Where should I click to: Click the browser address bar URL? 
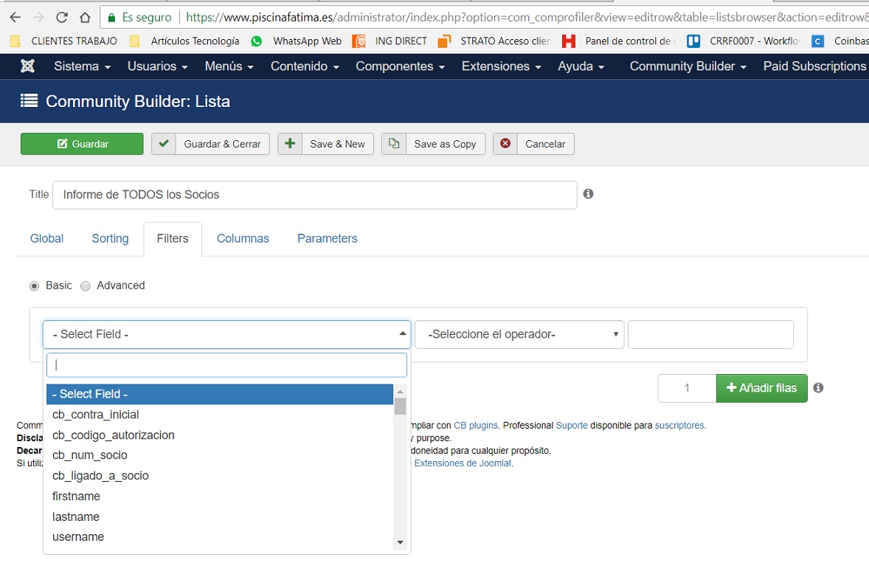click(527, 17)
